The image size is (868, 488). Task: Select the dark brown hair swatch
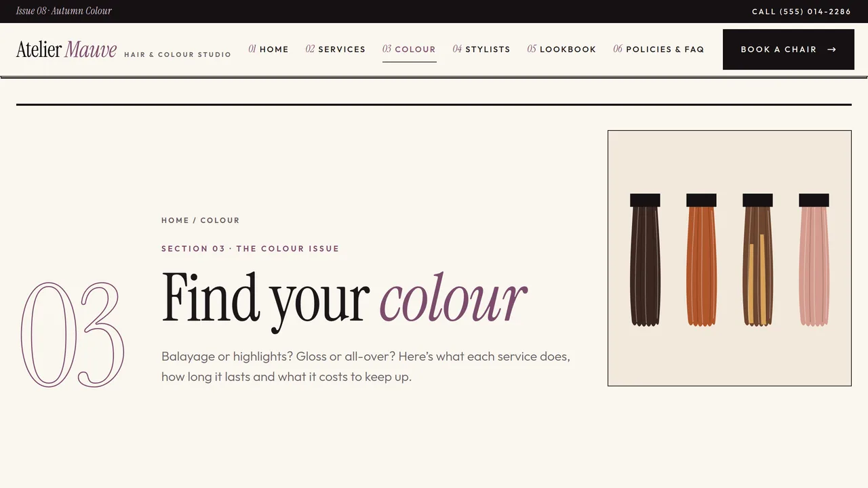click(645, 260)
